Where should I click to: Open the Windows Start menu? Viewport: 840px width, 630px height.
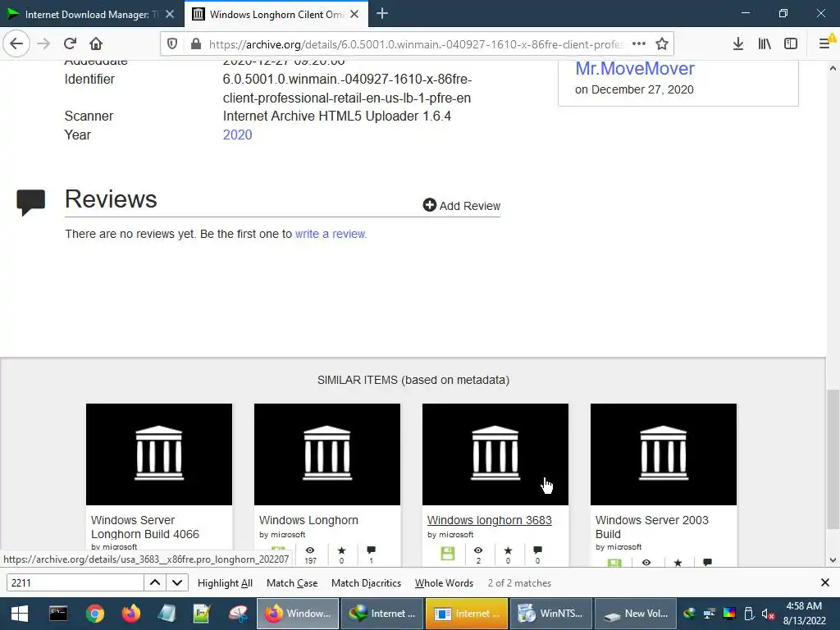pyautogui.click(x=20, y=614)
